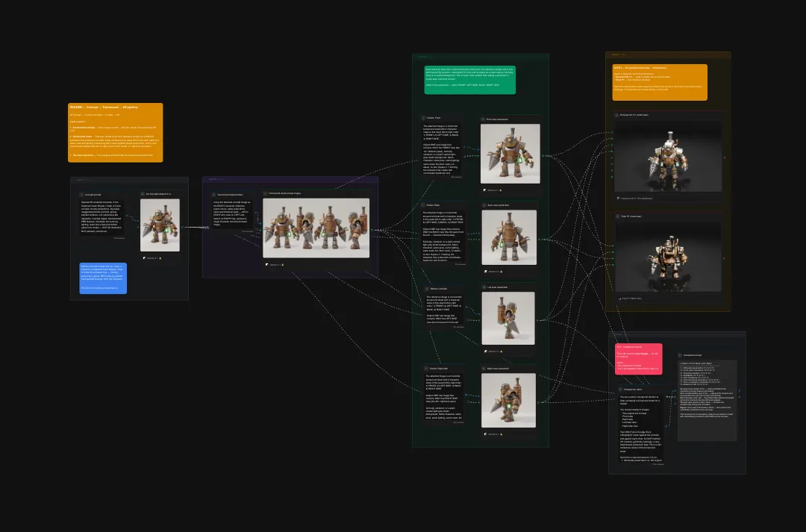The height and width of the screenshot is (532, 806).
Task: Select the orange README pipeline note
Action: [116, 133]
